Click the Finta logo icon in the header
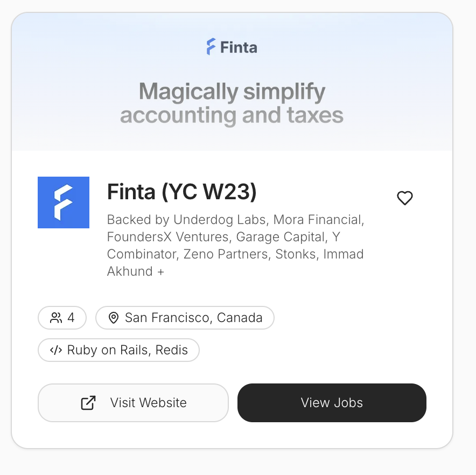This screenshot has width=476, height=475. pos(210,47)
